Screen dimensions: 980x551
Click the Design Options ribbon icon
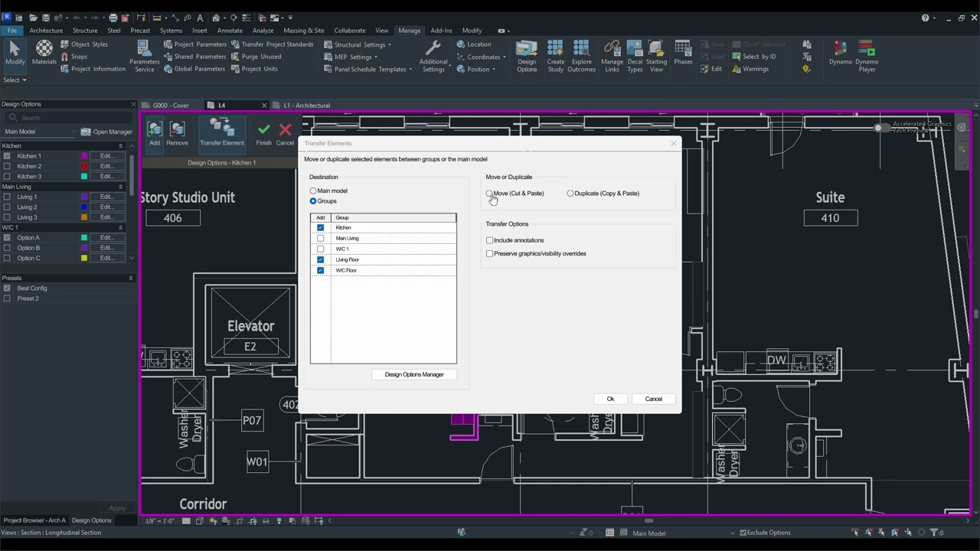(x=527, y=56)
